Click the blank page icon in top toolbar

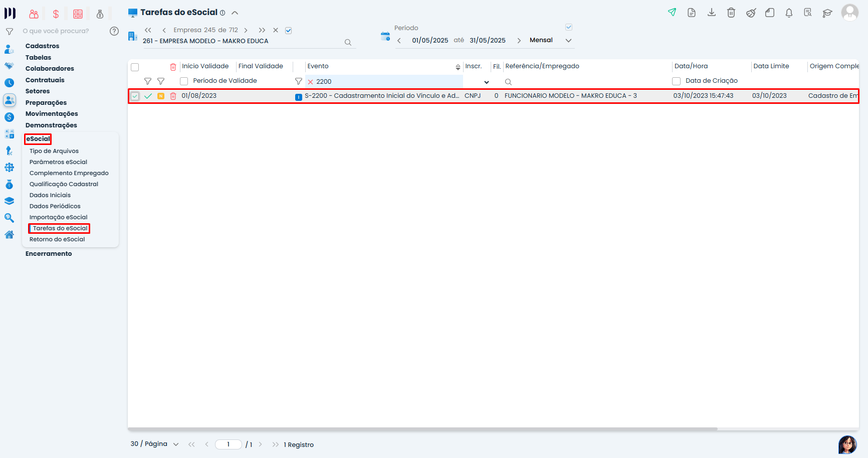coord(770,13)
